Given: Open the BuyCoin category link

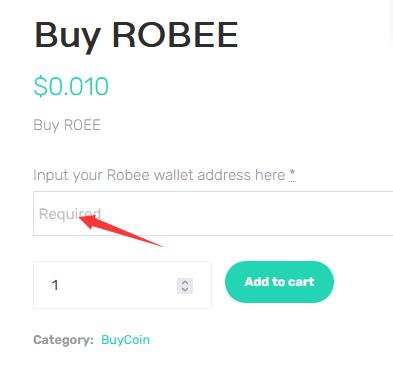Looking at the screenshot, I should point(125,340).
